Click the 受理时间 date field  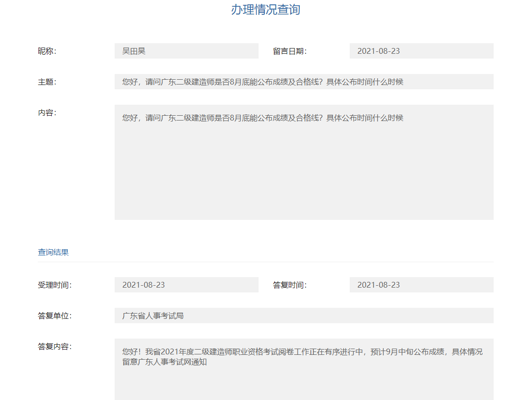186,284
